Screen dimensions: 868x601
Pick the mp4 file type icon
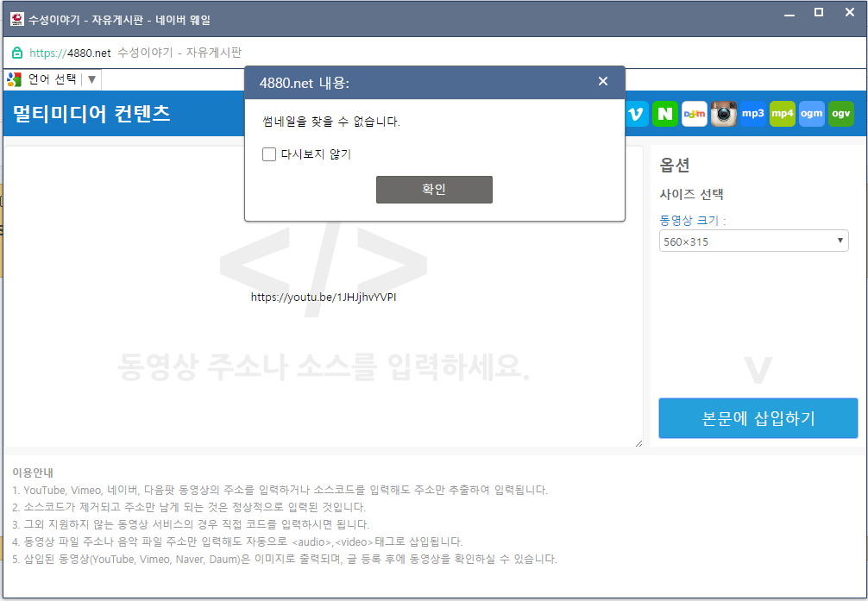coord(783,114)
